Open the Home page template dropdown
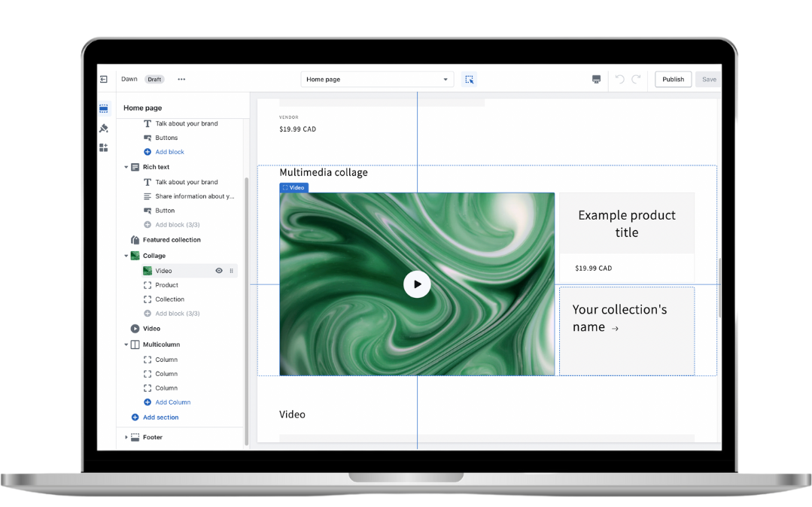Image resolution: width=812 pixels, height=507 pixels. coord(377,79)
